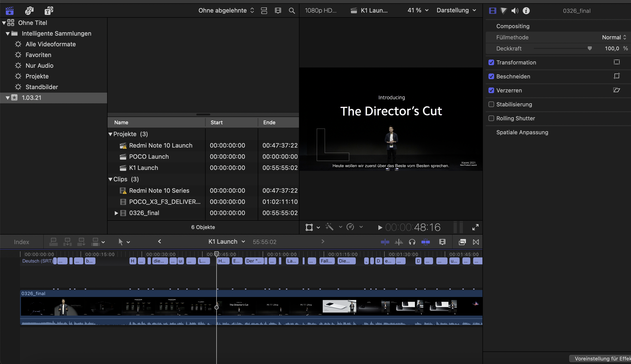Click the overwrite clip icon
Screen dimensions: 631x364
pos(95,242)
